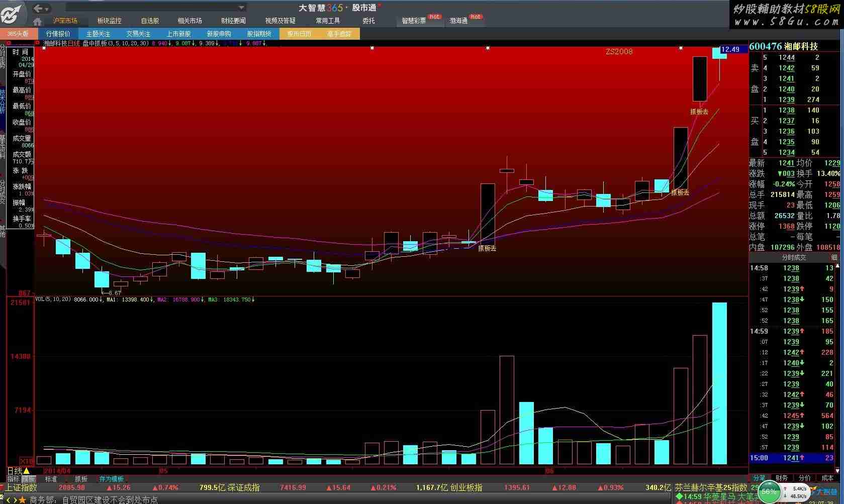
Task: Go back with the left arrow button
Action: (38, 8)
